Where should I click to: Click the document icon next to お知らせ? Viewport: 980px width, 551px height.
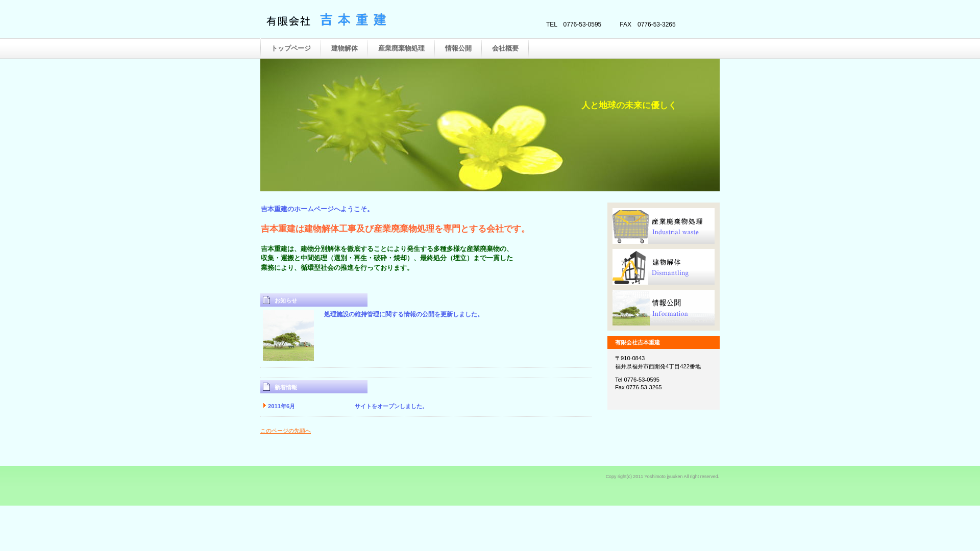[267, 300]
